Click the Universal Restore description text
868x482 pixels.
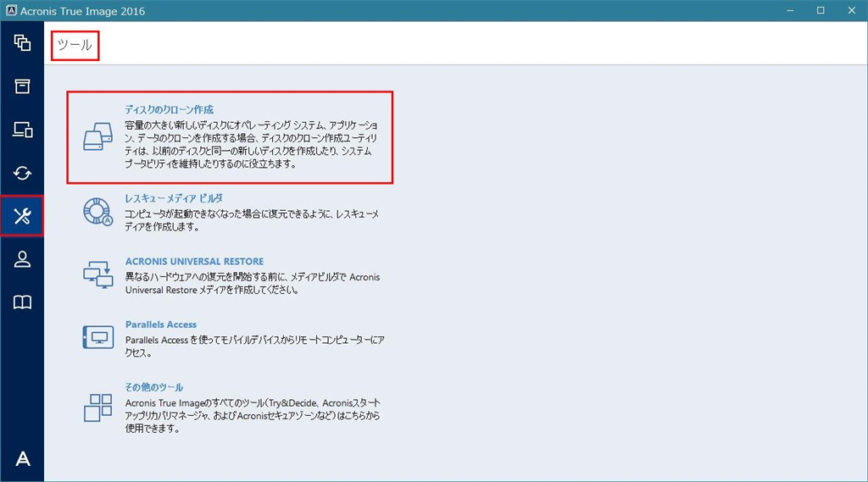pos(253,283)
